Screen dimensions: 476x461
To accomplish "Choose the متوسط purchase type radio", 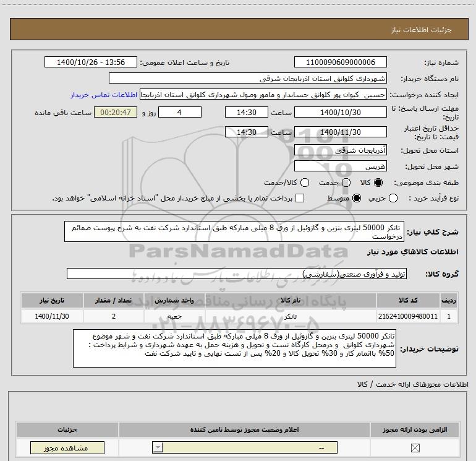I will pos(357,198).
